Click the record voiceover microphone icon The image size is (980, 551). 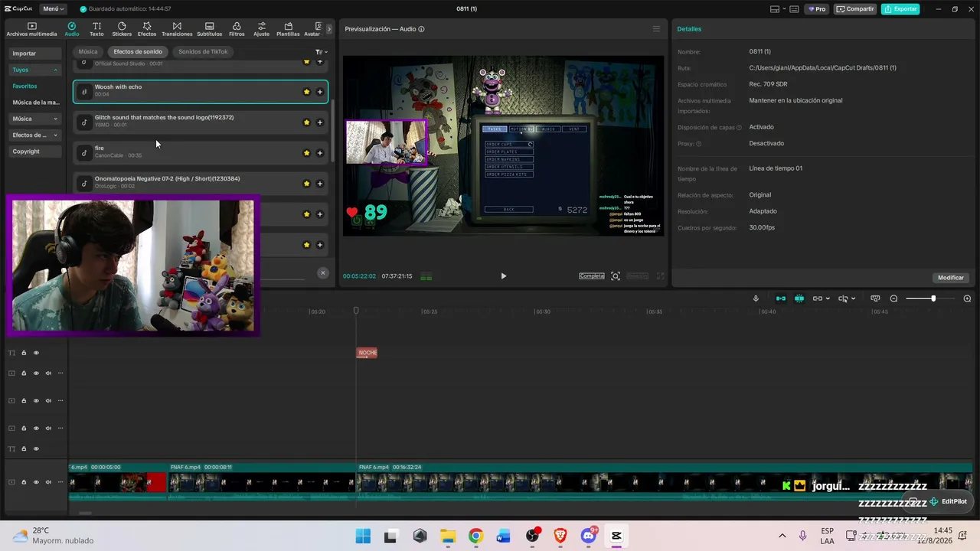(x=756, y=298)
